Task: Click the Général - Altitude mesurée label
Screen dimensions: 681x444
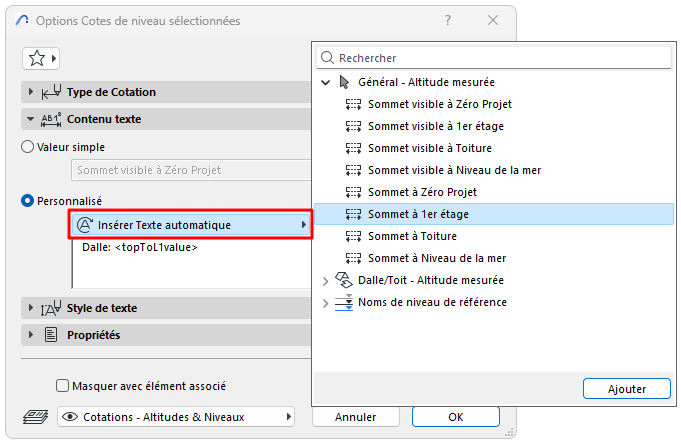Action: [426, 82]
